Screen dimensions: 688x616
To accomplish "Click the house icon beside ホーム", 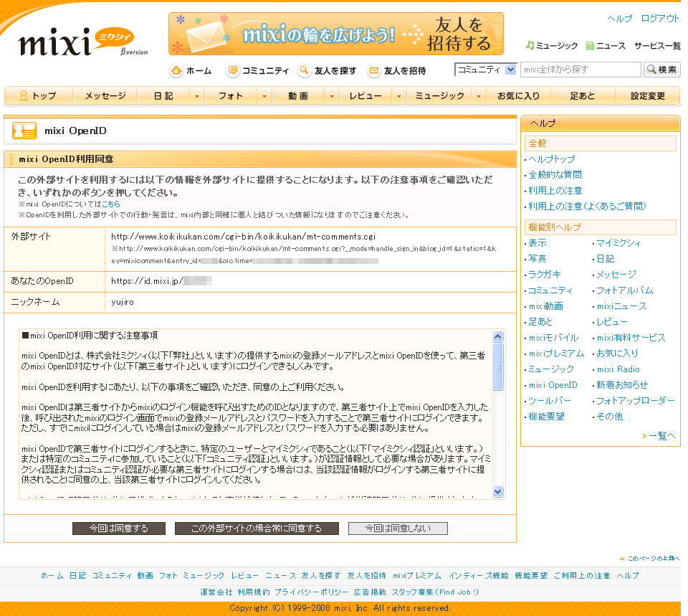I will coord(176,71).
